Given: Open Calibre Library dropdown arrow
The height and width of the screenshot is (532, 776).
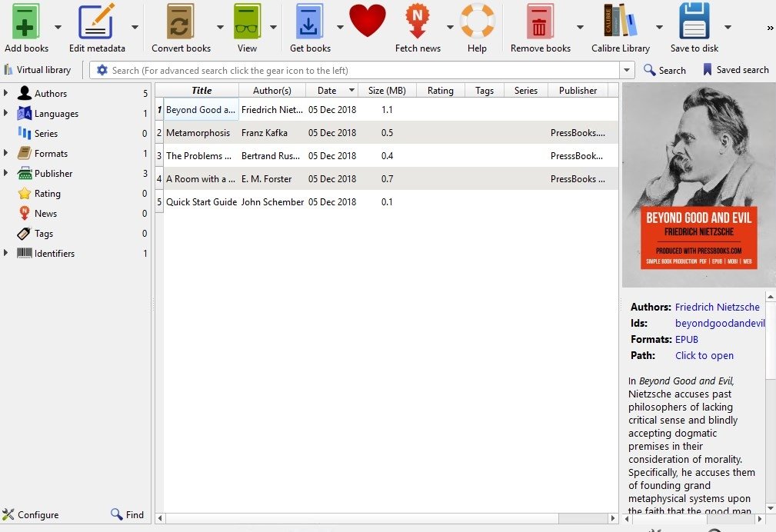Looking at the screenshot, I should click(x=659, y=27).
